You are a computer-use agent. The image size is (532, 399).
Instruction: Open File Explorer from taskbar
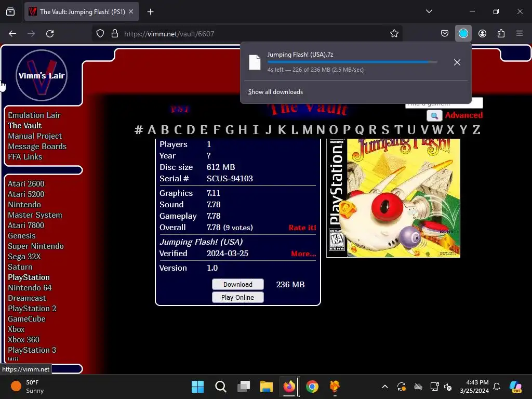click(x=267, y=387)
